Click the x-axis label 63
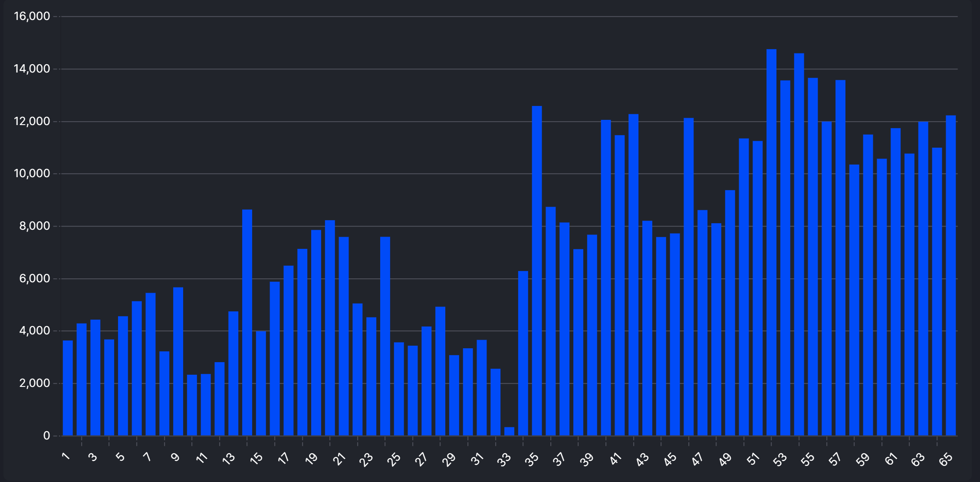Screen dimensions: 980x482 point(918,459)
